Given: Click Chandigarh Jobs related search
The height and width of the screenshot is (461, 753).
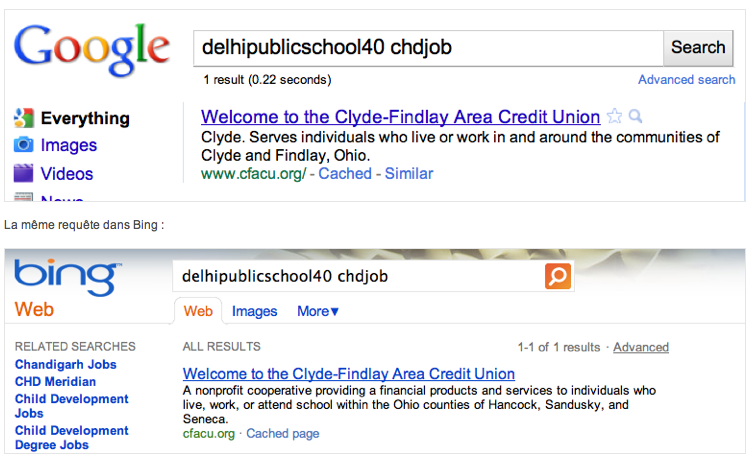Looking at the screenshot, I should tap(66, 364).
